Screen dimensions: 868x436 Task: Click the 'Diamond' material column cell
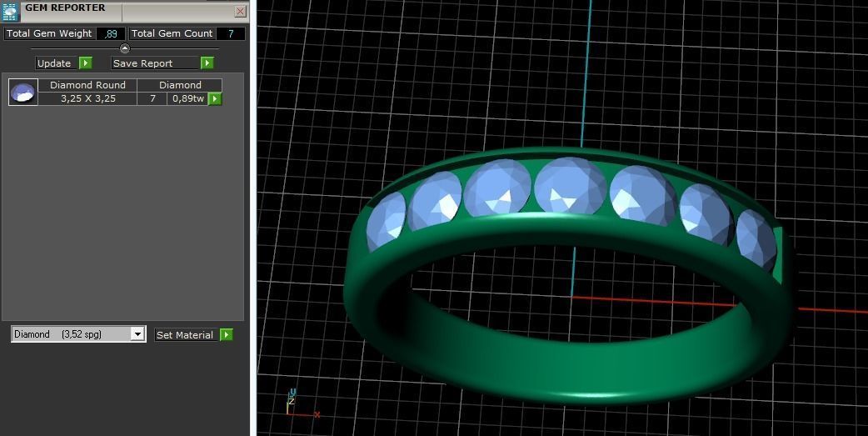coord(180,85)
